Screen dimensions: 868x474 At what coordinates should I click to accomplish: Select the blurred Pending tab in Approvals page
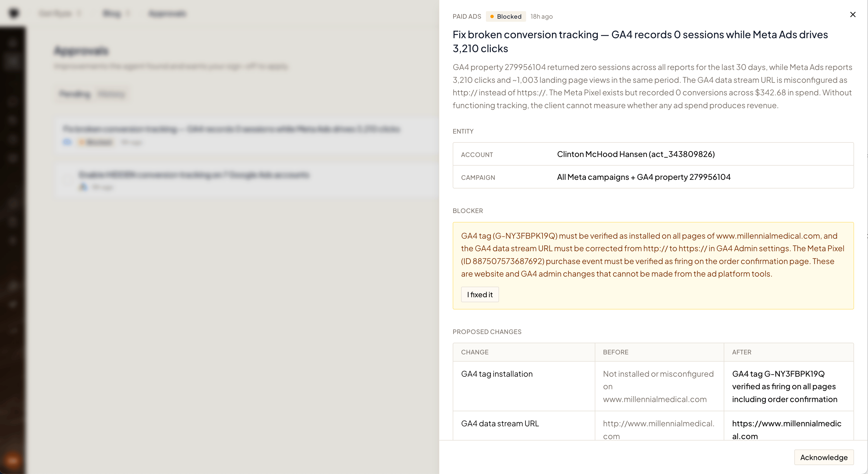75,94
